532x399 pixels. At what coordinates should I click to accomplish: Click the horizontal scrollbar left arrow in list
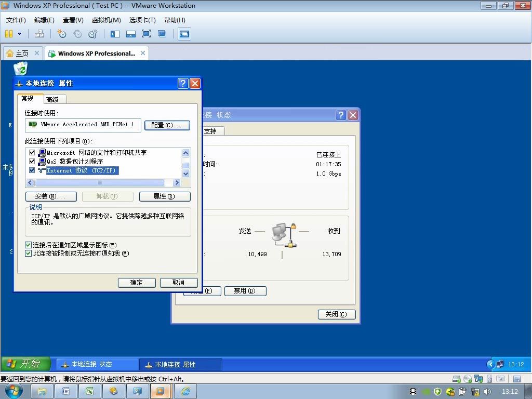coord(30,182)
